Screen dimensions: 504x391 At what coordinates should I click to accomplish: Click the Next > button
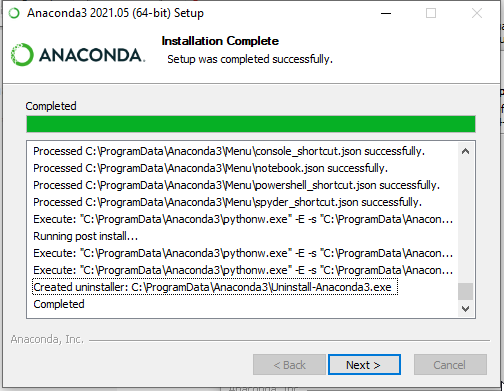click(364, 365)
